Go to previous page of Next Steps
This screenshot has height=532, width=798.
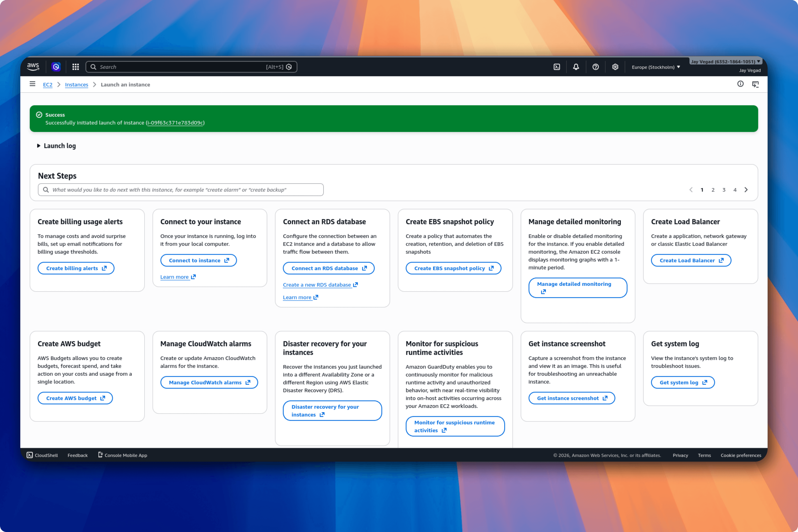(x=691, y=190)
